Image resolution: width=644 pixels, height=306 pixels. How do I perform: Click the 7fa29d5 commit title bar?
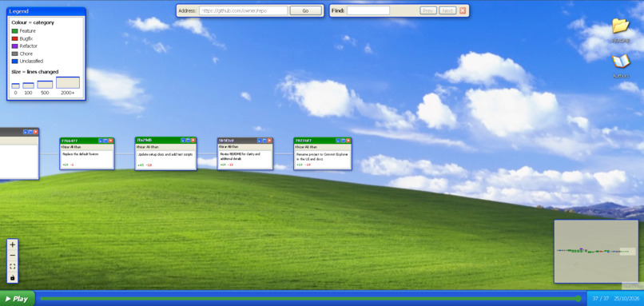(165, 140)
